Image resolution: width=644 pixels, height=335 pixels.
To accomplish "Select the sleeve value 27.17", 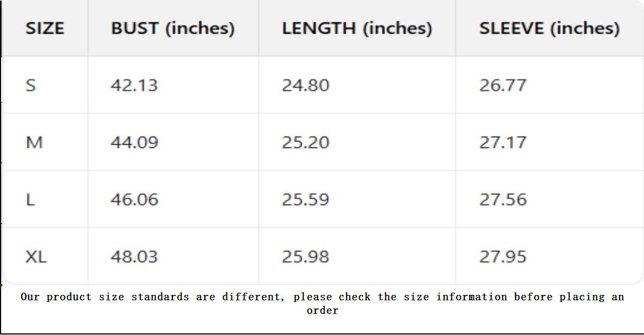I will (503, 143).
